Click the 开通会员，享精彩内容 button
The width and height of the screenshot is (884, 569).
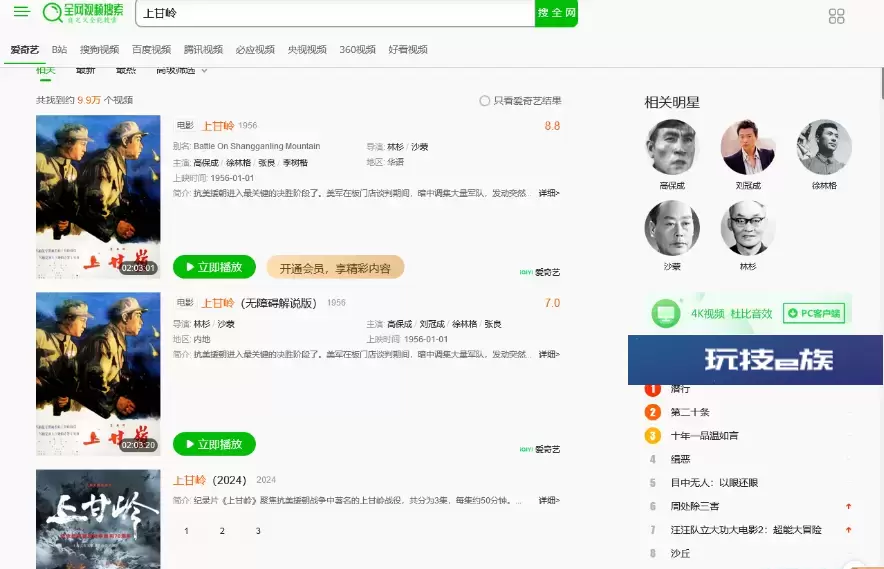coord(335,268)
